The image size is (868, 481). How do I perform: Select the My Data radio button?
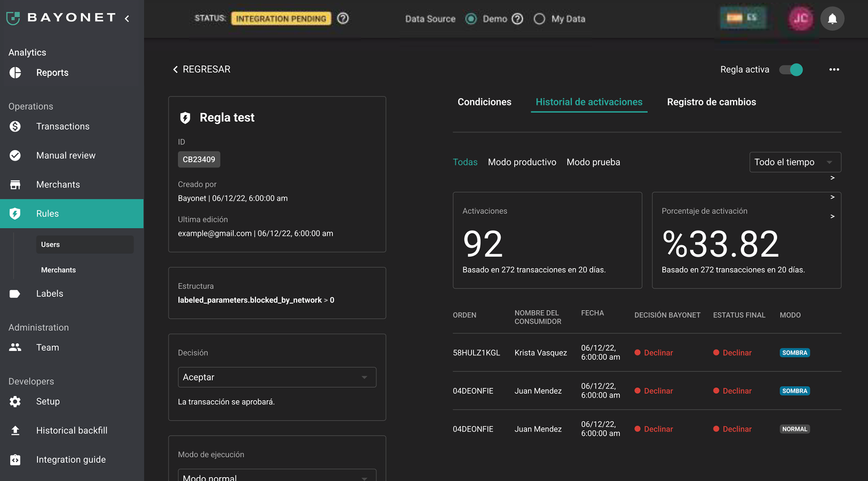tap(539, 19)
